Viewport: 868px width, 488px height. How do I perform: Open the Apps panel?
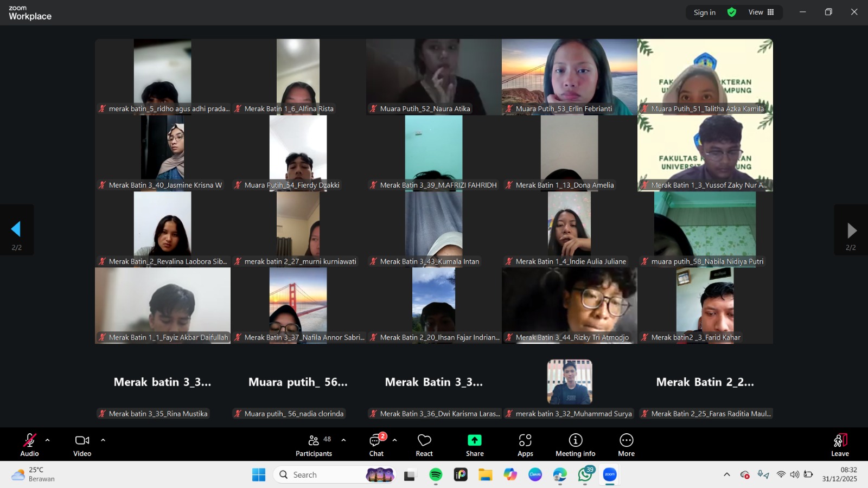(525, 445)
